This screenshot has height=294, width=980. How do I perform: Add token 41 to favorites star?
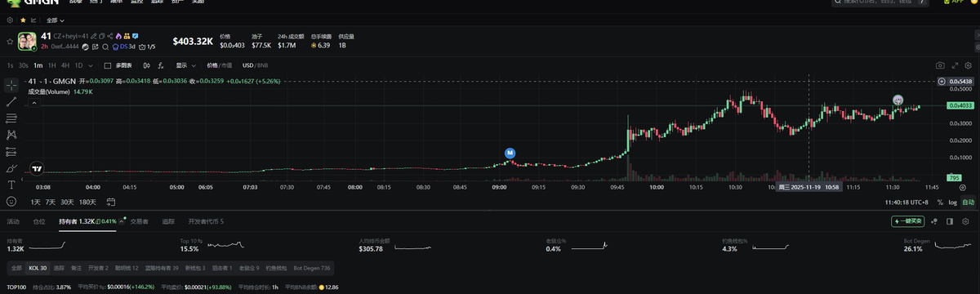(10, 42)
